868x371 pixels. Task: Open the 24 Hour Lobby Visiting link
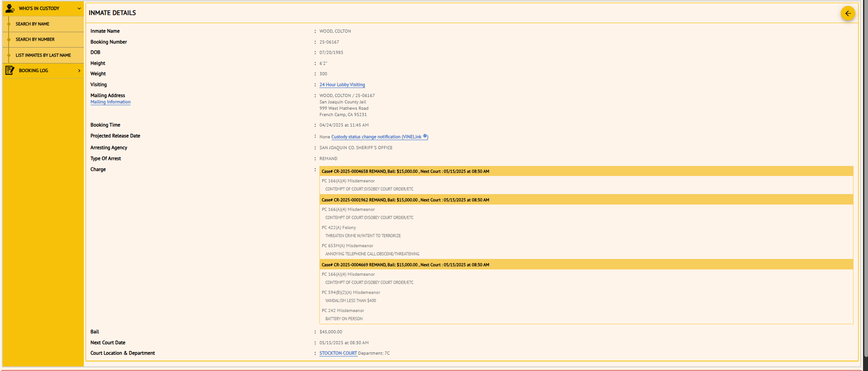(x=342, y=85)
